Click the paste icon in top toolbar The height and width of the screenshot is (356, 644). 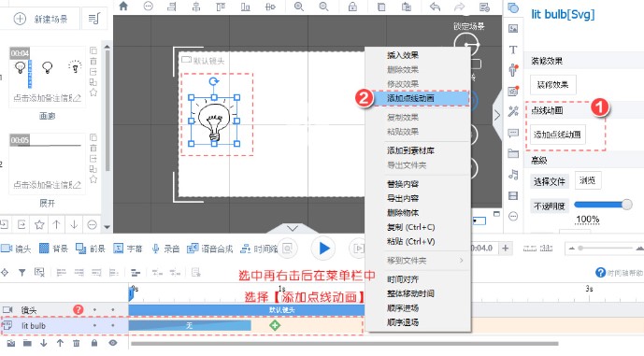tap(407, 7)
